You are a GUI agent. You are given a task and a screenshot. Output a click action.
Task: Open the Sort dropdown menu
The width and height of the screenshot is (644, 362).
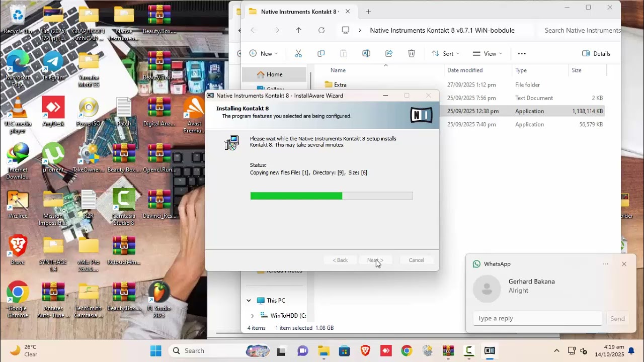[446, 53]
